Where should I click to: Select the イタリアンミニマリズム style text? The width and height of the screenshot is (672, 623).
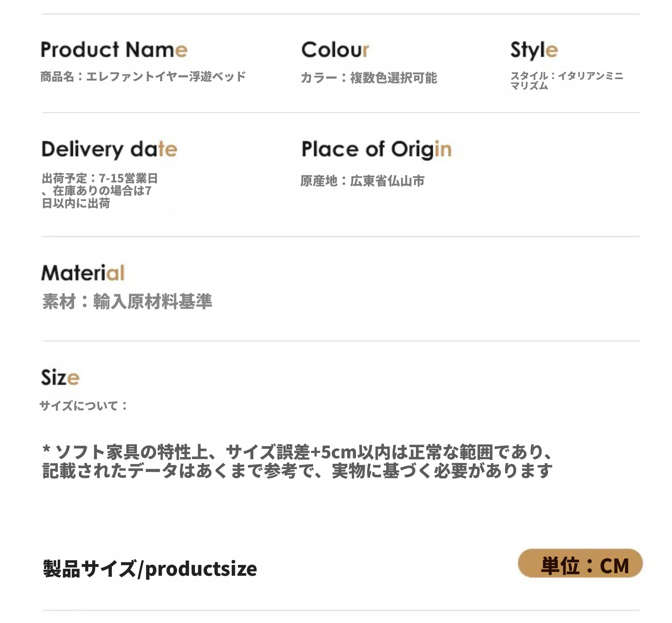click(566, 81)
